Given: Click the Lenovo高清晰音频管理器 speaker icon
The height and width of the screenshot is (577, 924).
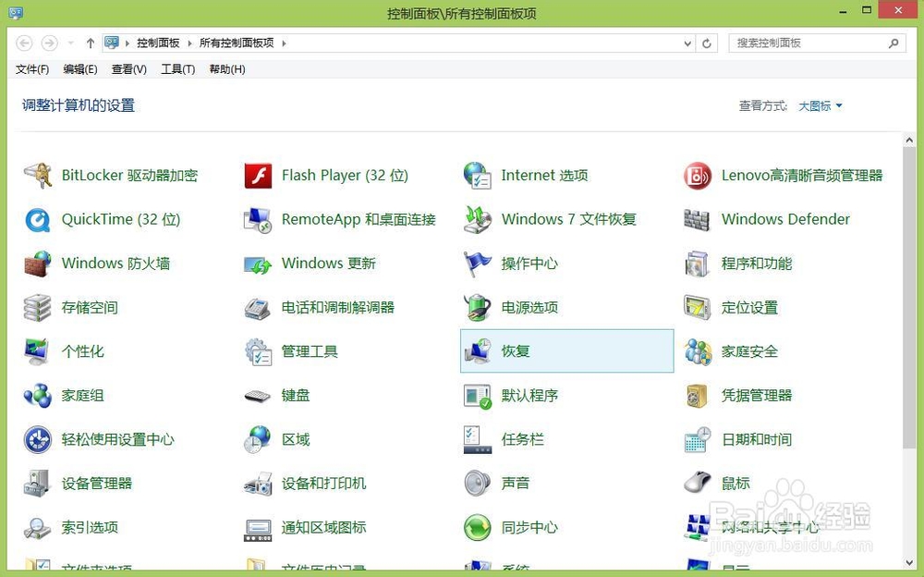Looking at the screenshot, I should [697, 176].
